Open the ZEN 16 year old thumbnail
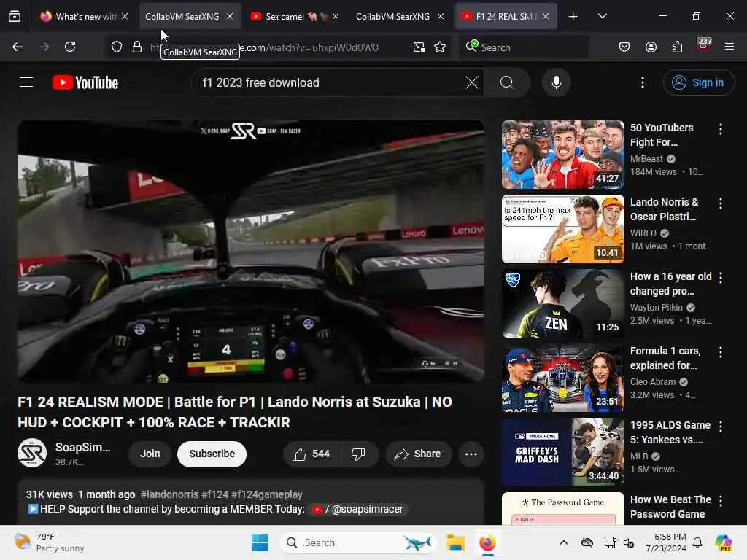Screen dimensions: 747x560 click(562, 303)
